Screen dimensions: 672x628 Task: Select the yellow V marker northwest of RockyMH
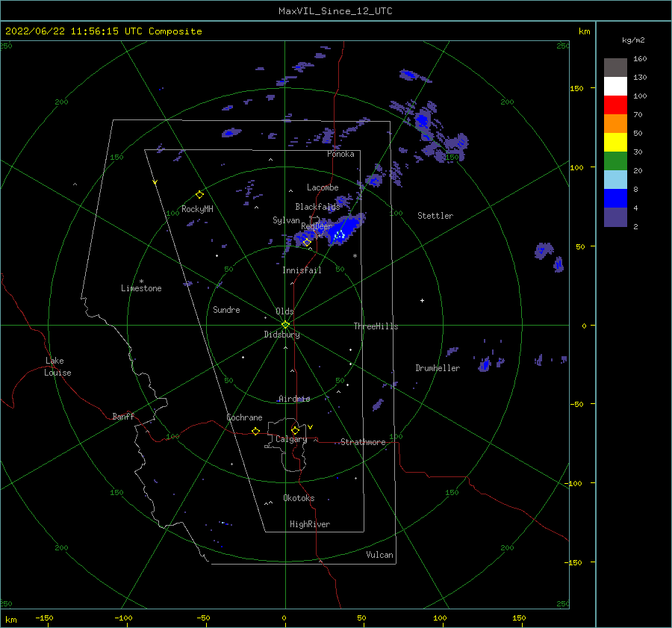[155, 182]
